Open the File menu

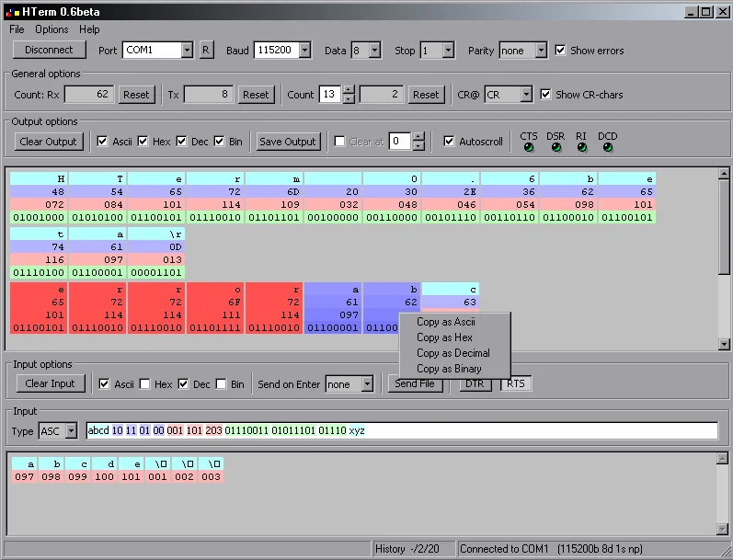point(17,29)
